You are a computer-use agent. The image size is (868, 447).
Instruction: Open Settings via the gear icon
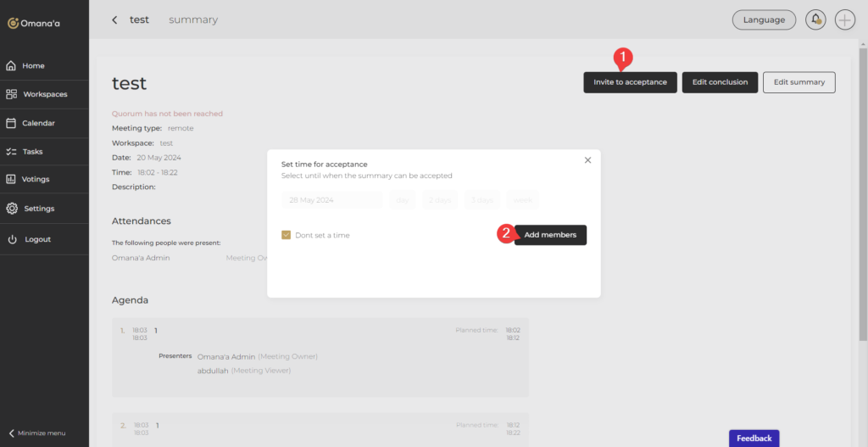pos(12,209)
